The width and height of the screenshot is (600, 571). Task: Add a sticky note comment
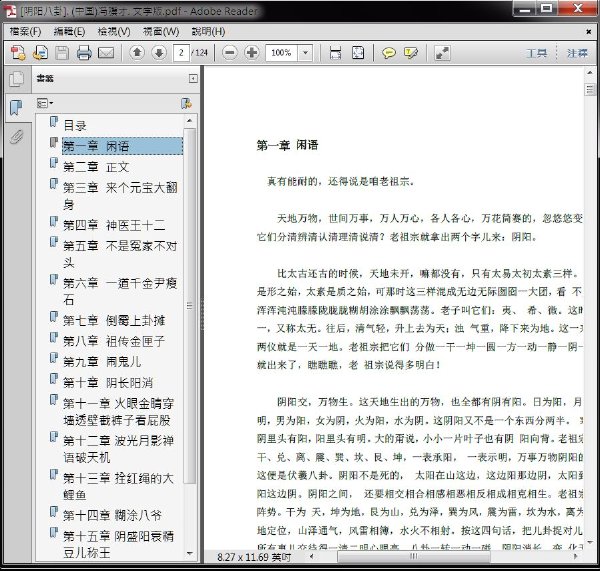389,53
